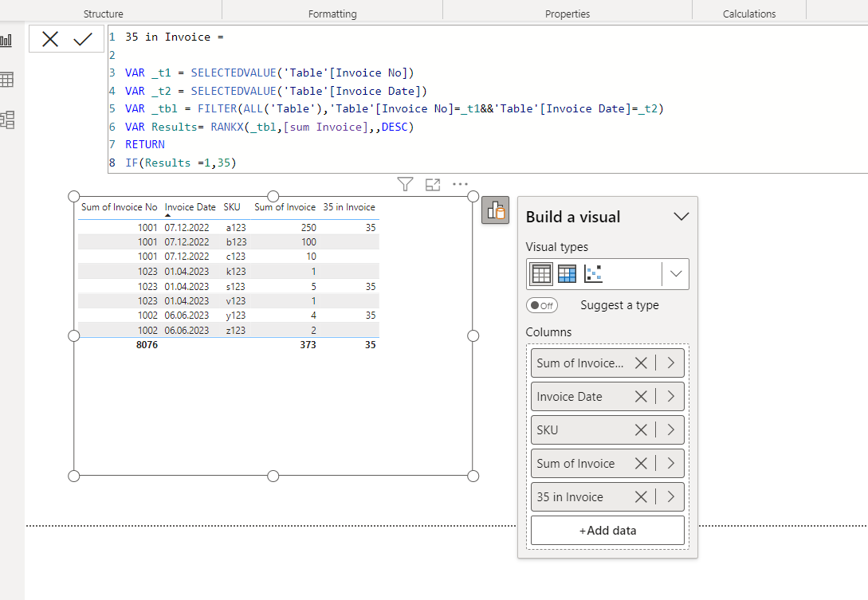Screen dimensions: 868x600
Task: Click the cell with SKU a123
Action: pos(236,228)
